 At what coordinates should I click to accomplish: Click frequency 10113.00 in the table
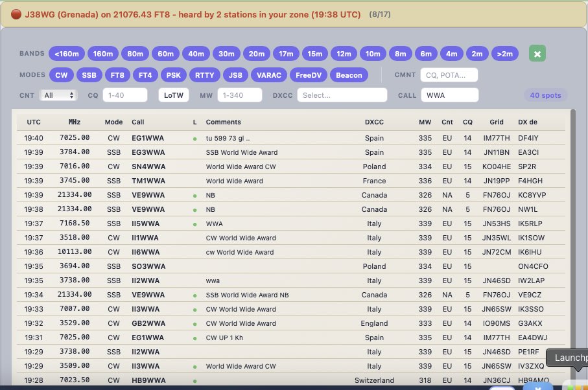(x=75, y=252)
